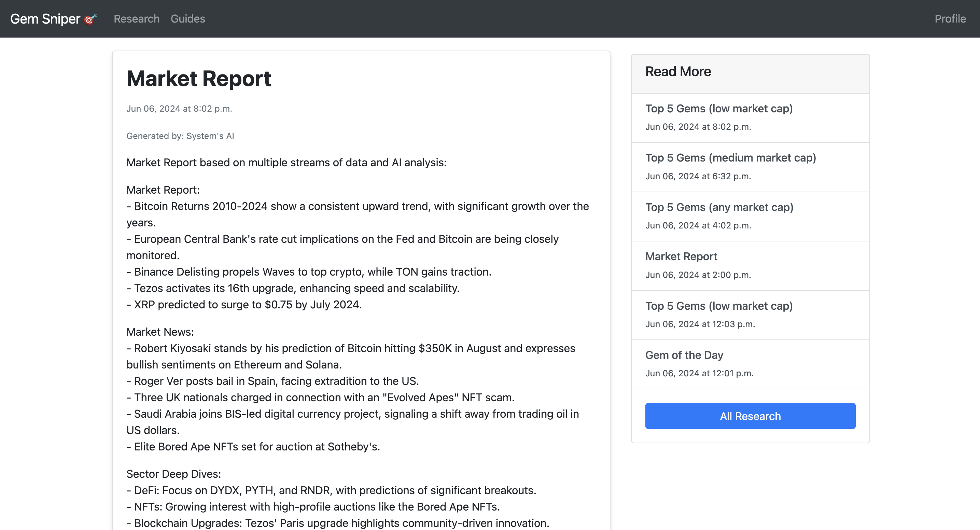Click the Gem Sniper brand name
Image resolution: width=980 pixels, height=530 pixels.
pyautogui.click(x=45, y=19)
